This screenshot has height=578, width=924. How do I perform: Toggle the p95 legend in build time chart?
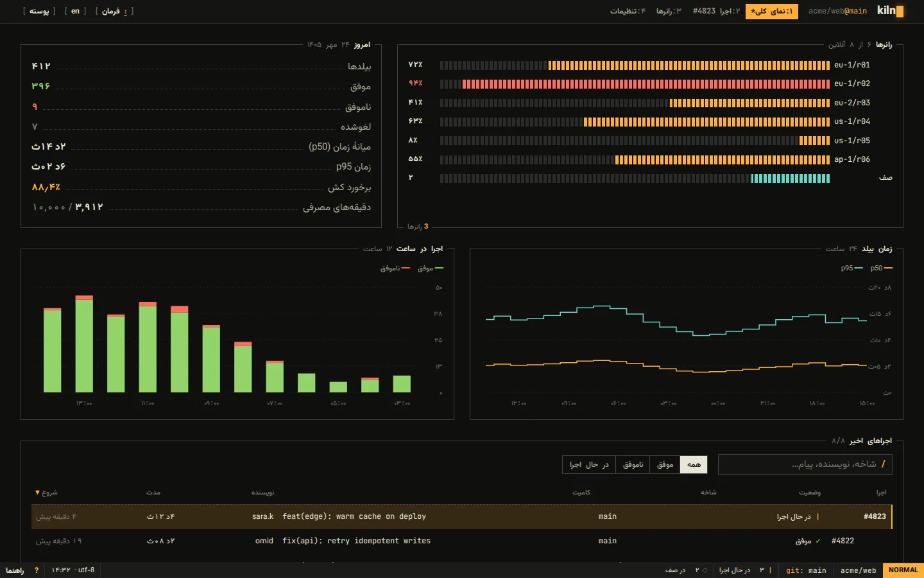(851, 268)
